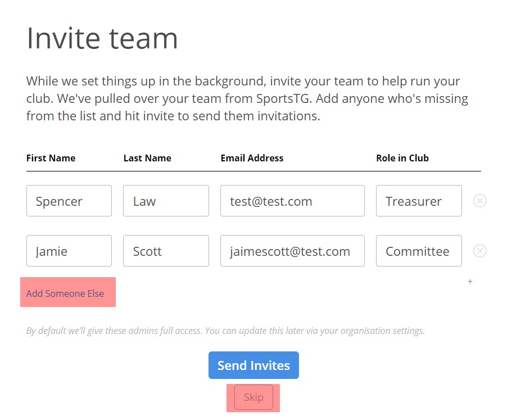This screenshot has height=420, width=521.
Task: Click the small blue plus icon
Action: [470, 282]
